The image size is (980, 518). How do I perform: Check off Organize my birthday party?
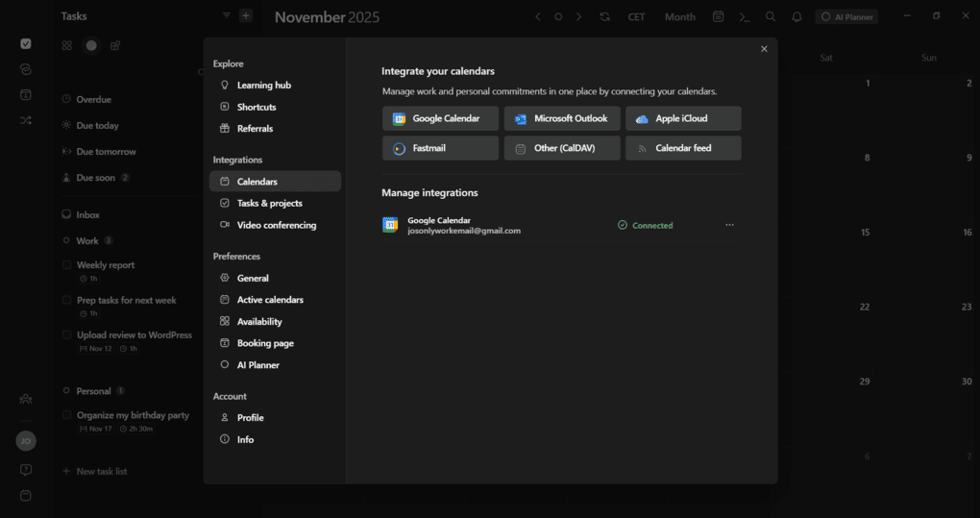[x=67, y=415]
